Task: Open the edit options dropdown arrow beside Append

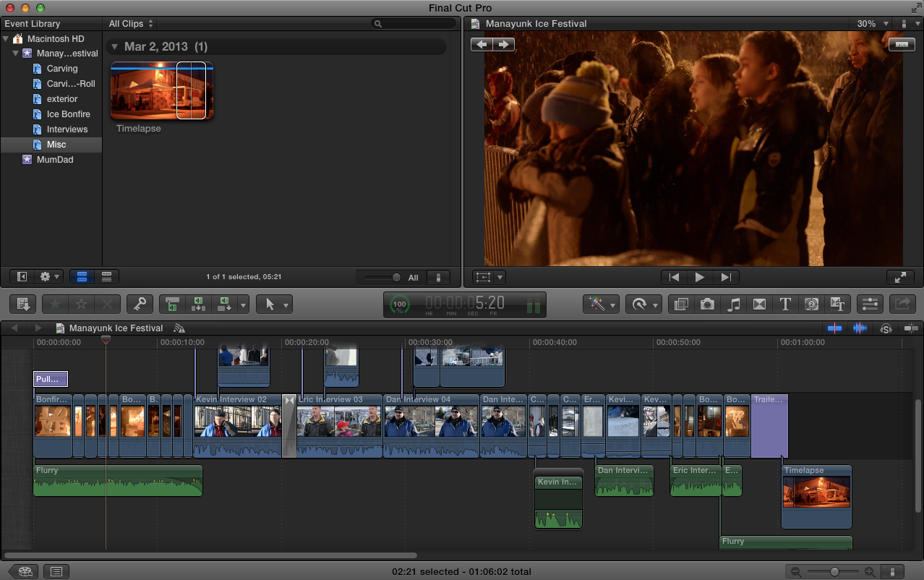Action: [243, 304]
